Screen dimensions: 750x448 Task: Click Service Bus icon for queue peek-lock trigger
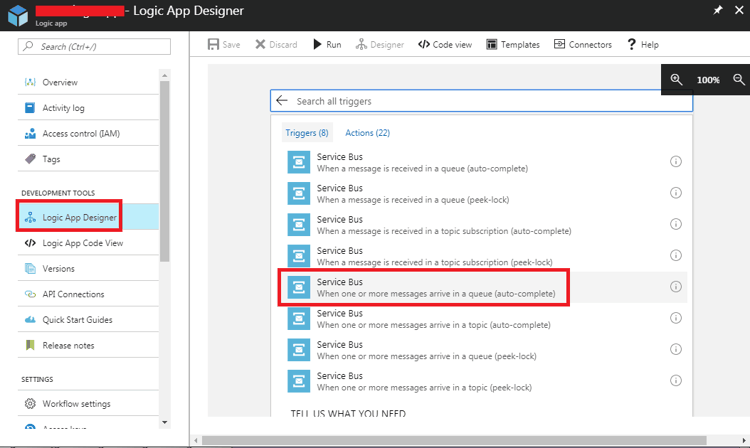click(x=298, y=193)
